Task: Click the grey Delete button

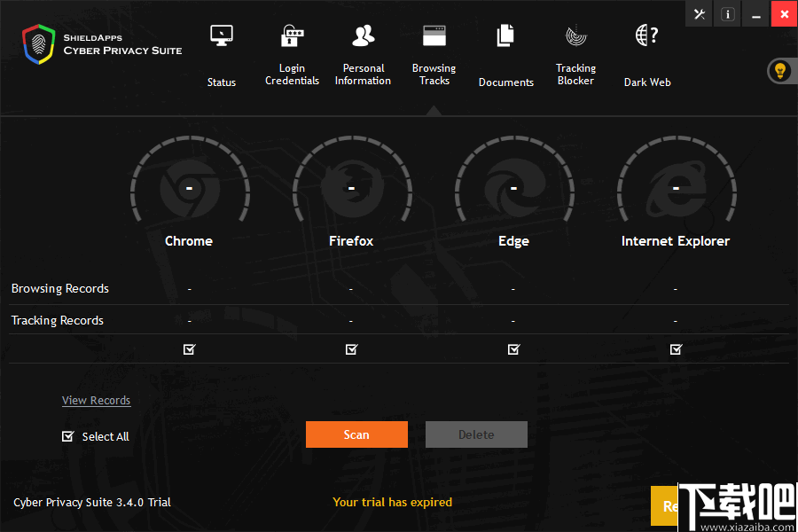Action: pos(476,434)
